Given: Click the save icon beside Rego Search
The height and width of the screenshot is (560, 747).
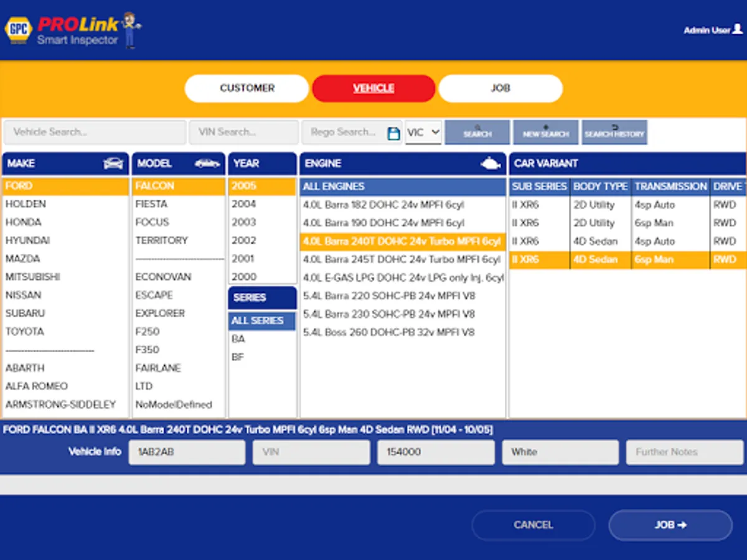Looking at the screenshot, I should [x=393, y=133].
